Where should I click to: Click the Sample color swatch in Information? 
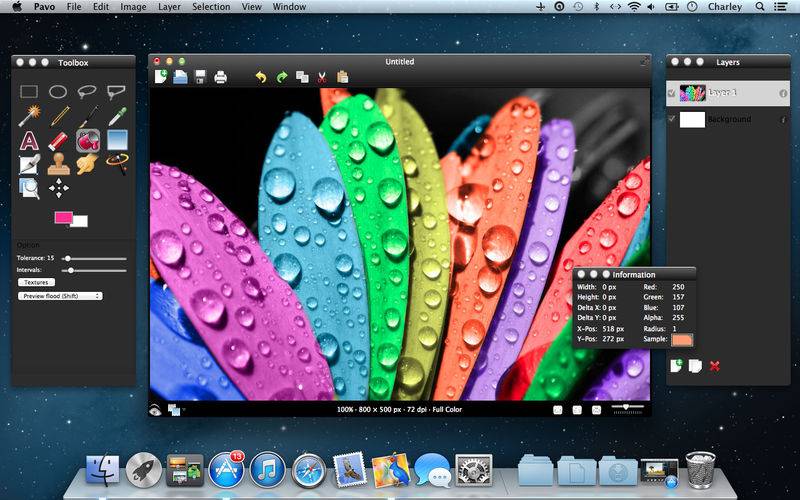point(682,340)
